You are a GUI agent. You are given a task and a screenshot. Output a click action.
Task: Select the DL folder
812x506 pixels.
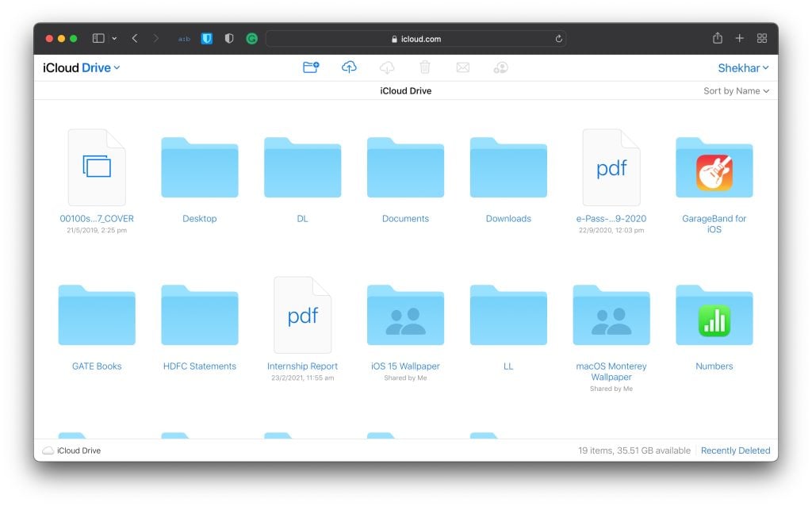click(302, 168)
